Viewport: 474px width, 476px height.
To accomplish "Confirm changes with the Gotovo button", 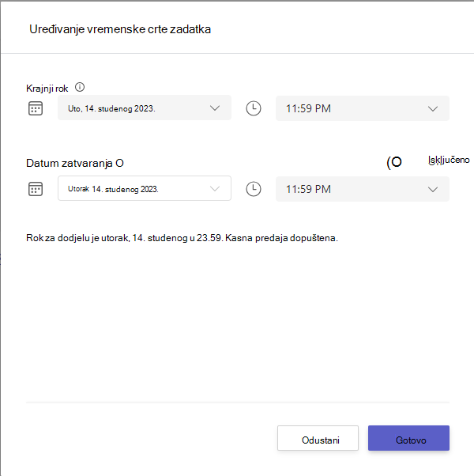I will pyautogui.click(x=408, y=438).
